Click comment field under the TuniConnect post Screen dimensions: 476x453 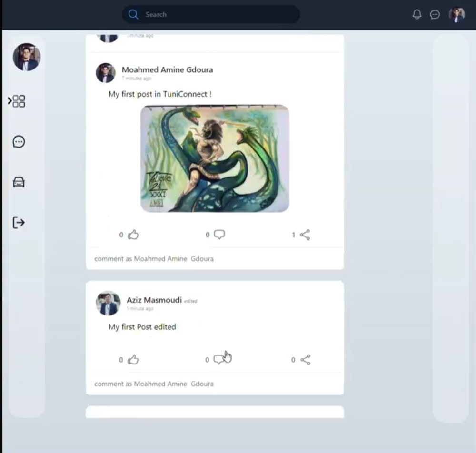(215, 259)
